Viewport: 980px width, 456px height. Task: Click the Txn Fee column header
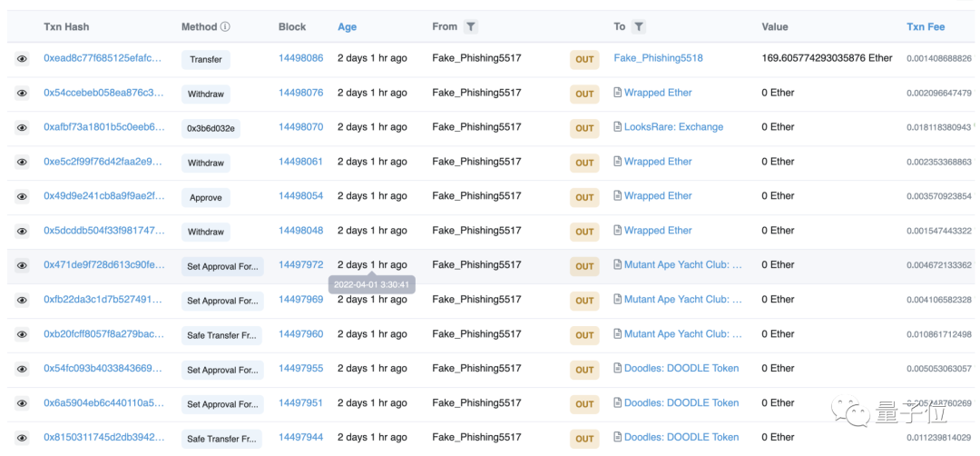pyautogui.click(x=926, y=27)
